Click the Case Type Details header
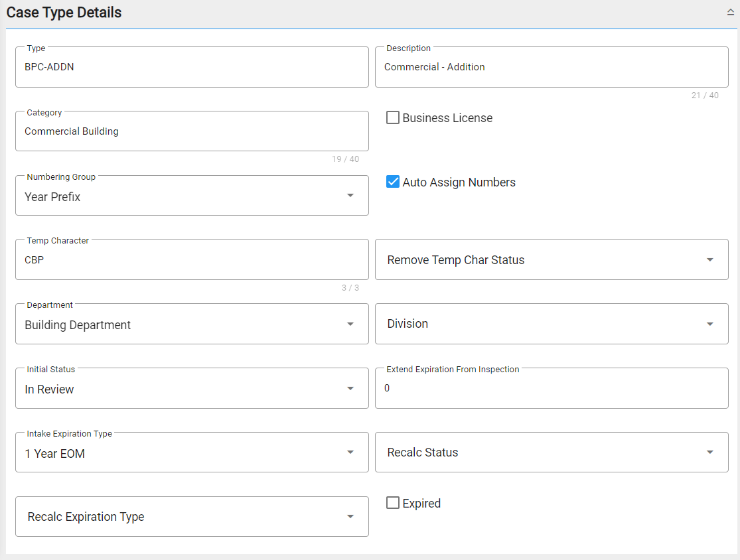The image size is (740, 560). [64, 12]
